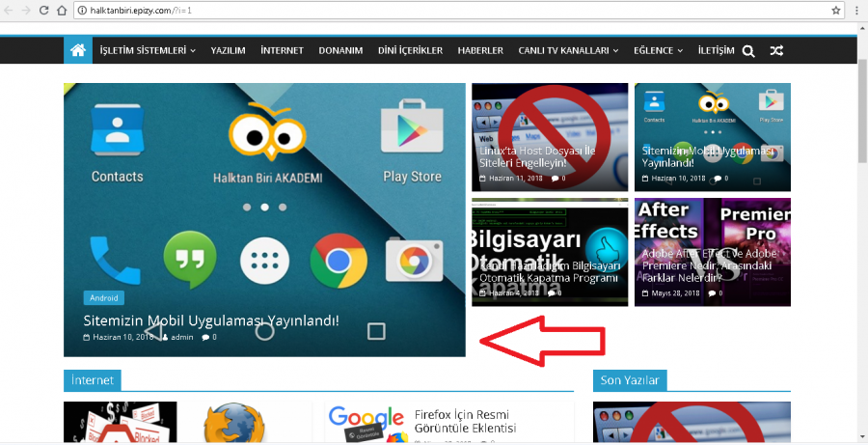This screenshot has width=868, height=445.
Task: Open 'Firefox İçin Resmi Görüntüle Eklentisi' article
Action: tap(465, 421)
